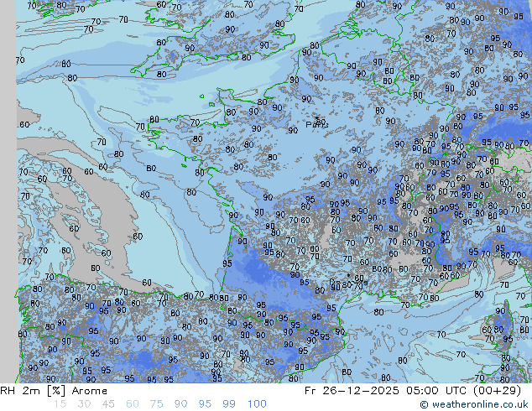Image resolution: width=532 pixels, height=411 pixels.
Task: Click the '05:00 UTC (00+29)' time label
Action: pos(463,391)
